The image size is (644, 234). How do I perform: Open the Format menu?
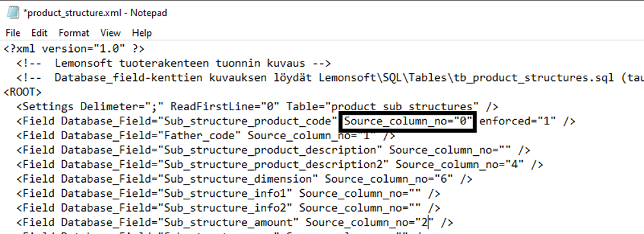click(74, 33)
